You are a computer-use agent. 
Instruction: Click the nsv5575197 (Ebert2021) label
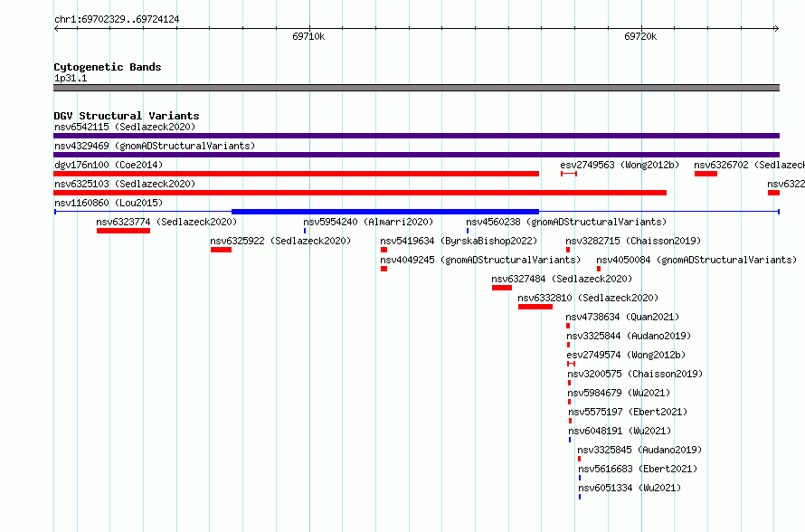click(x=628, y=412)
